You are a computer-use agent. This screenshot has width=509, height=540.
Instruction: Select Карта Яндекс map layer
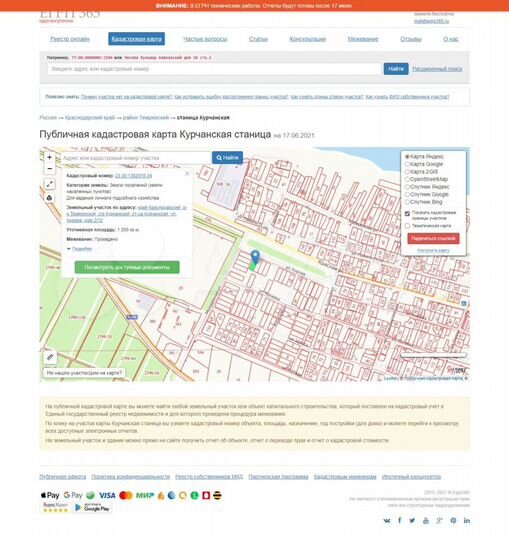(x=424, y=157)
